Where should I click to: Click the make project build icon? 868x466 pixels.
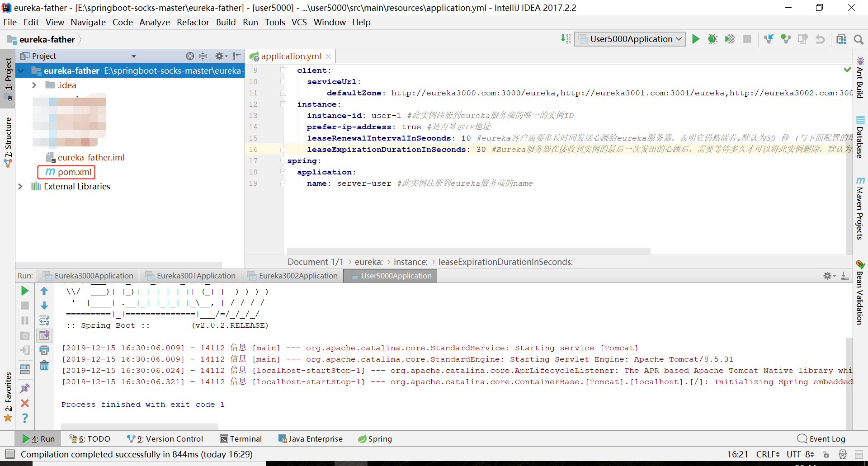point(566,39)
